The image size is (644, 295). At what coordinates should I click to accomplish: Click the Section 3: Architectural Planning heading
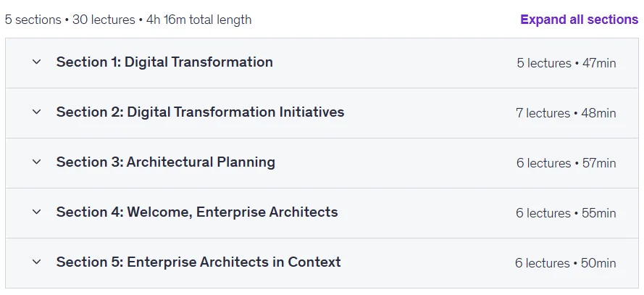[x=165, y=162]
